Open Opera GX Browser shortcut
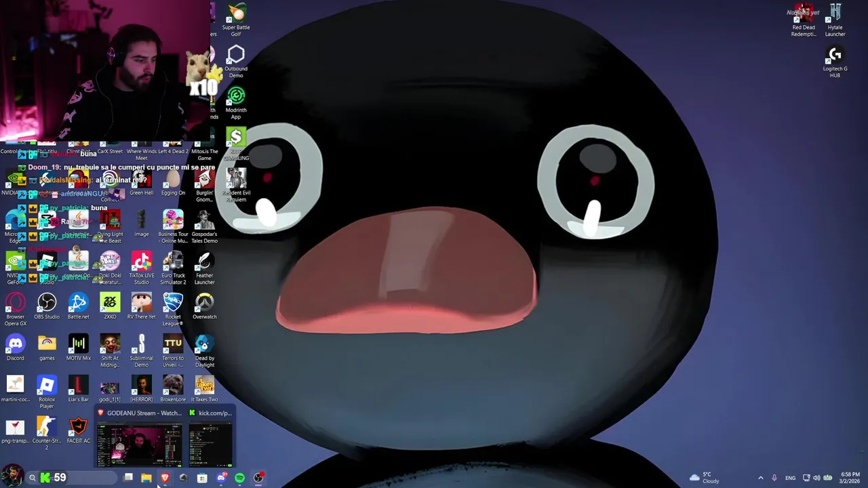Screen dimensions: 868x488 15,310
